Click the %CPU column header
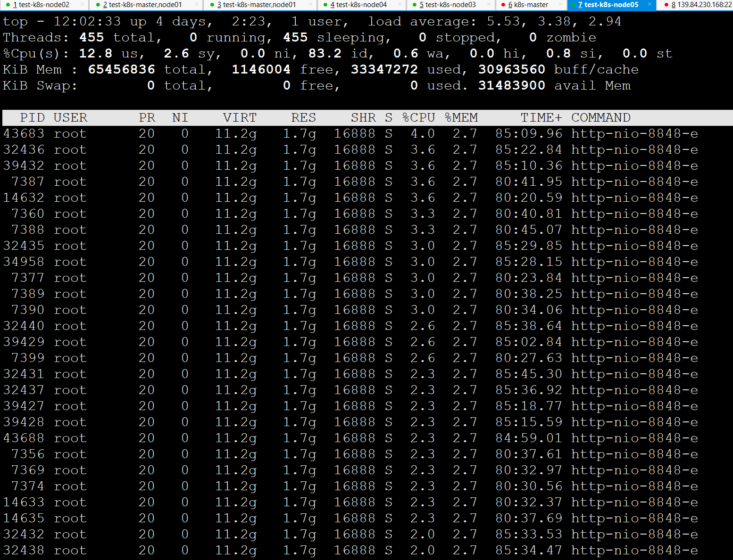Viewport: 733px width, 560px height. [418, 117]
